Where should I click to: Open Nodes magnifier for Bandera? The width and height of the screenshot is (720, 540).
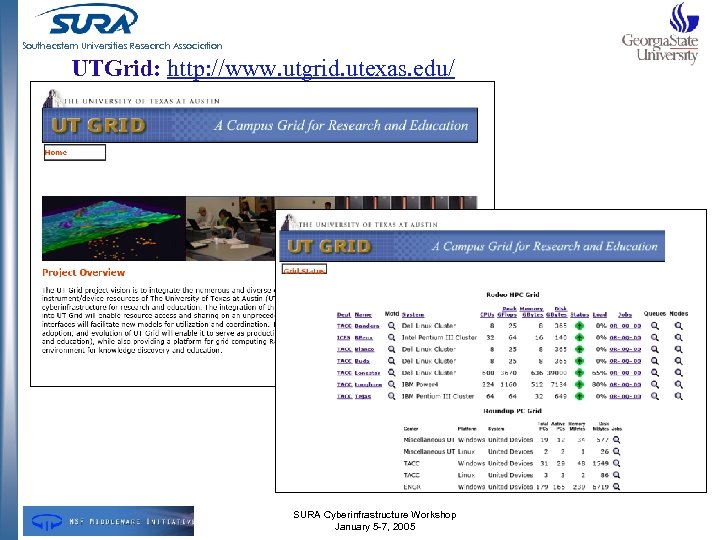click(x=678, y=326)
